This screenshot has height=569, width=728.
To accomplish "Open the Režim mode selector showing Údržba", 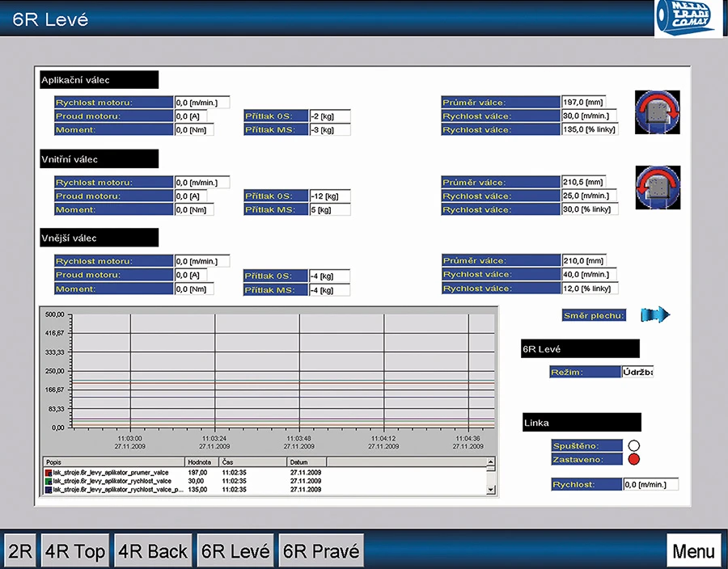I will click(637, 372).
